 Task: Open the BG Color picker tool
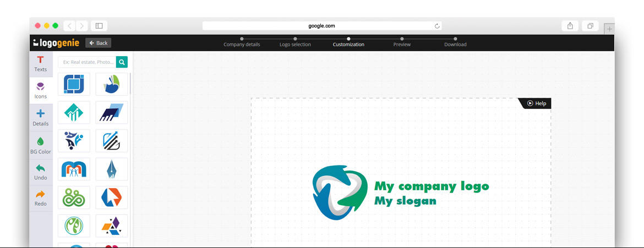click(40, 145)
